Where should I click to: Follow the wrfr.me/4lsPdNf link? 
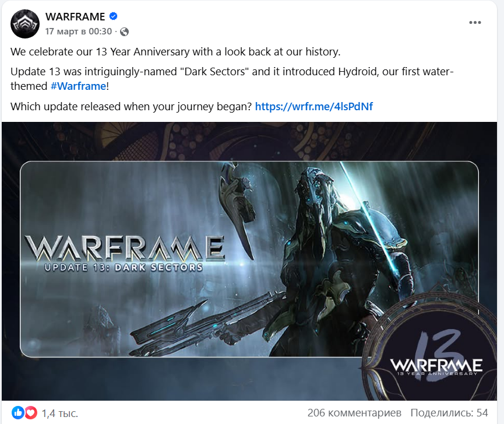pyautogui.click(x=313, y=107)
